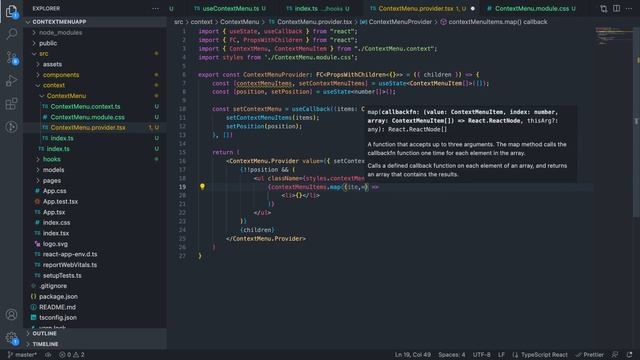Click LF end-of-line status item

coord(501,355)
